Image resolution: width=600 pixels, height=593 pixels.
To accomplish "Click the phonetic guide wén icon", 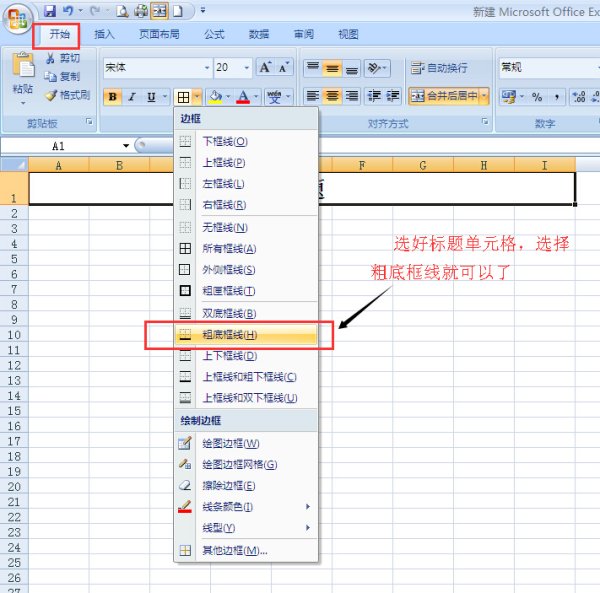I will coord(274,97).
